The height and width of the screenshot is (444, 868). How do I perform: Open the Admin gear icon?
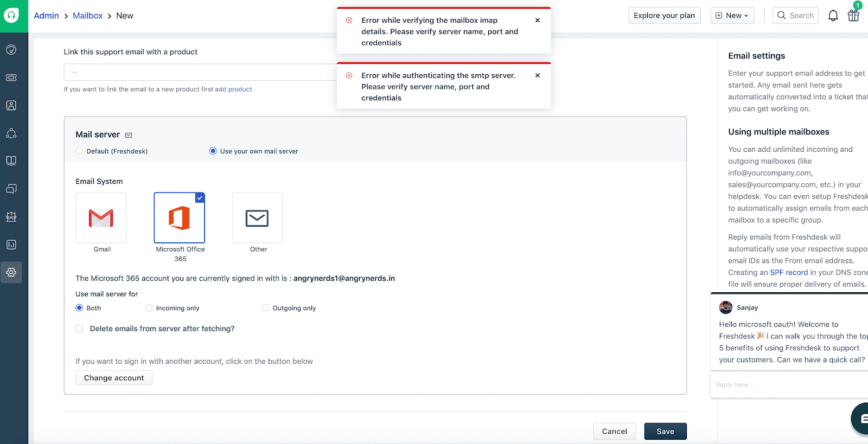(x=11, y=273)
